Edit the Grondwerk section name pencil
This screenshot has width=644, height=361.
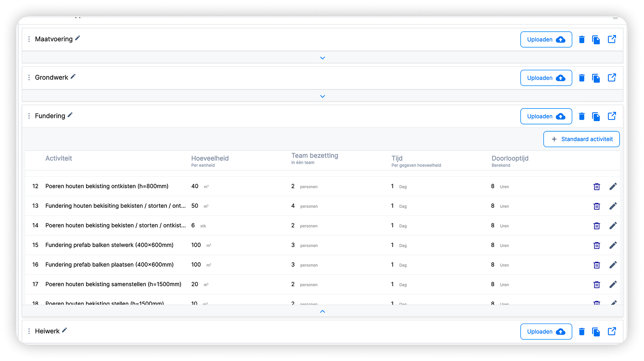[73, 76]
